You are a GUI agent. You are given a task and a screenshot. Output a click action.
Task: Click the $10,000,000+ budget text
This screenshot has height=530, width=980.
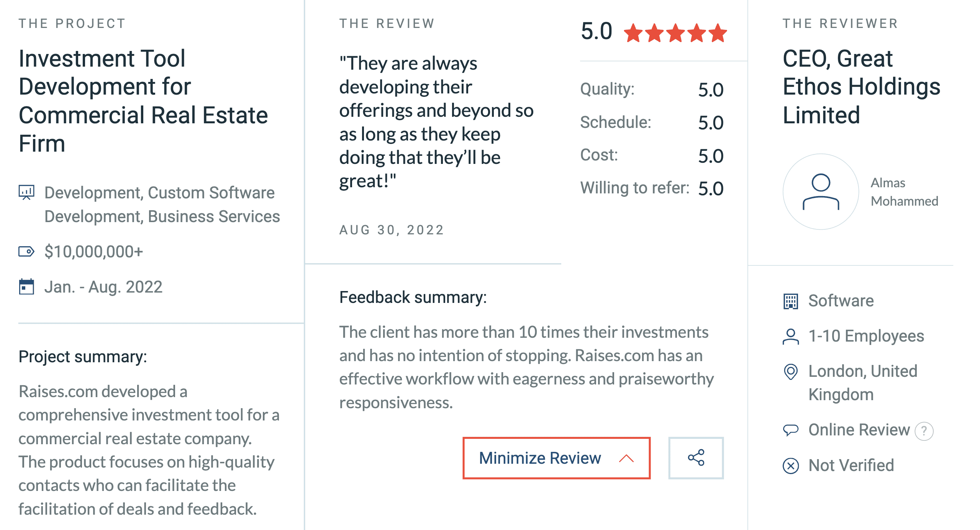pos(93,252)
